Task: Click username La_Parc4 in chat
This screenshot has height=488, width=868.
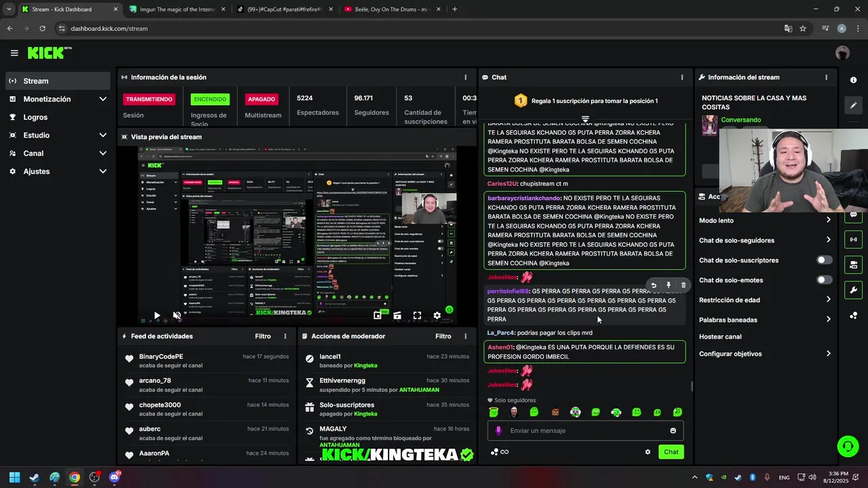Action: click(x=500, y=333)
